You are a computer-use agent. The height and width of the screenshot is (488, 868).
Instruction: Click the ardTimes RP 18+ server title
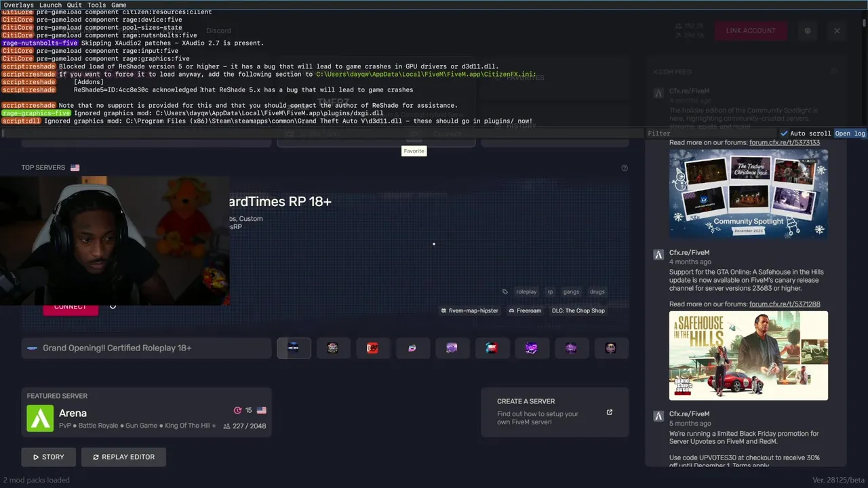(x=281, y=201)
